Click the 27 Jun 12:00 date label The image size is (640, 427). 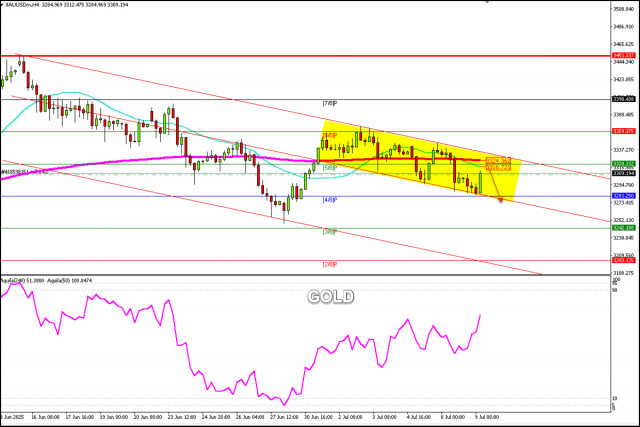[284, 417]
